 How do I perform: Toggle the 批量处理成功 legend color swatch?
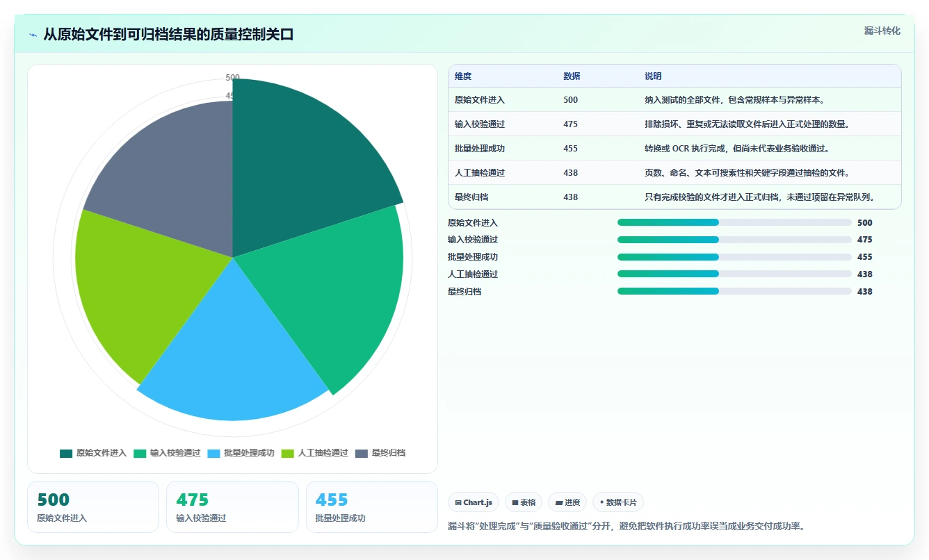click(x=213, y=453)
